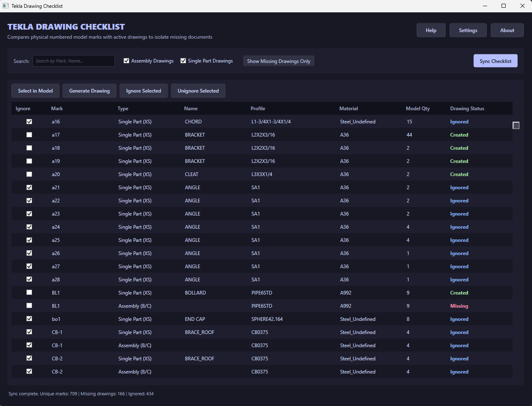
Task: Click the 'a22' mark cell
Action: [56, 201]
